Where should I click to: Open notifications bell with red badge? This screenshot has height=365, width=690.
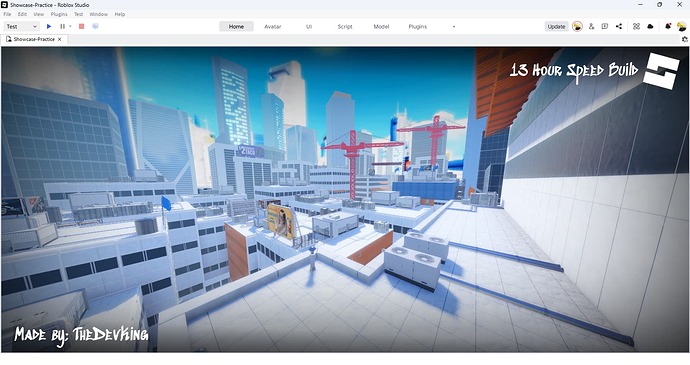(x=668, y=26)
